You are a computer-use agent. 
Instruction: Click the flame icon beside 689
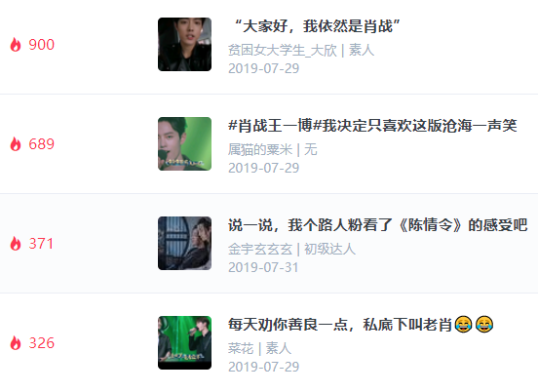click(16, 144)
